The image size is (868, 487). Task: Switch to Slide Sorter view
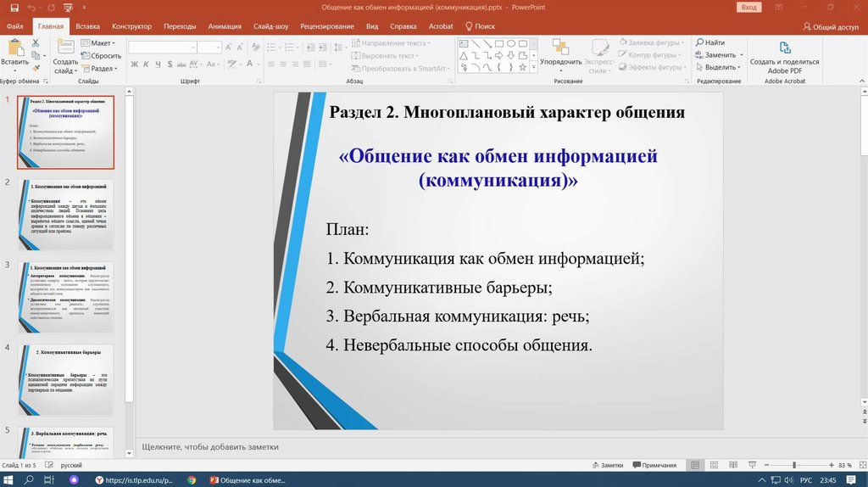[x=713, y=465]
